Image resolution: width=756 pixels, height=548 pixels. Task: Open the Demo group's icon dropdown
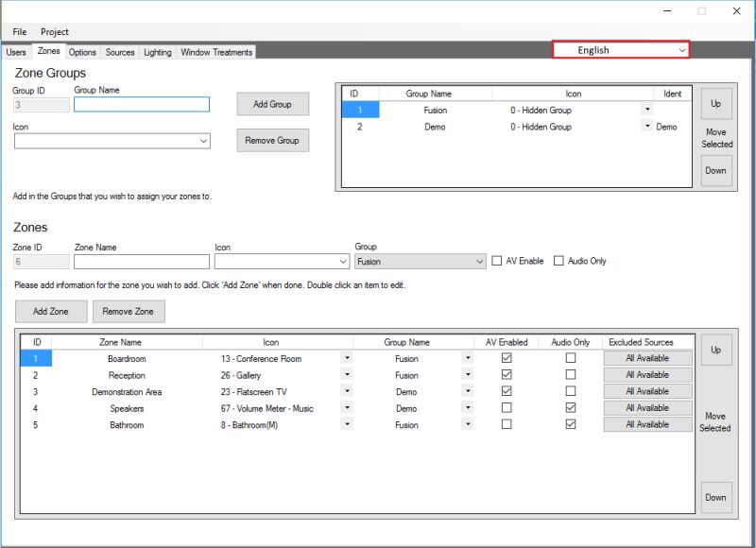tap(647, 127)
